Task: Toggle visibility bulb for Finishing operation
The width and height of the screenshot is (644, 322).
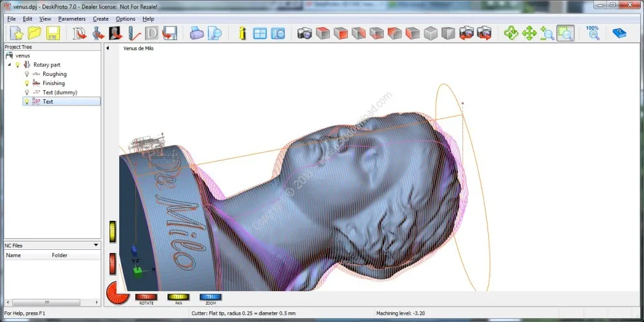Action: pos(26,83)
